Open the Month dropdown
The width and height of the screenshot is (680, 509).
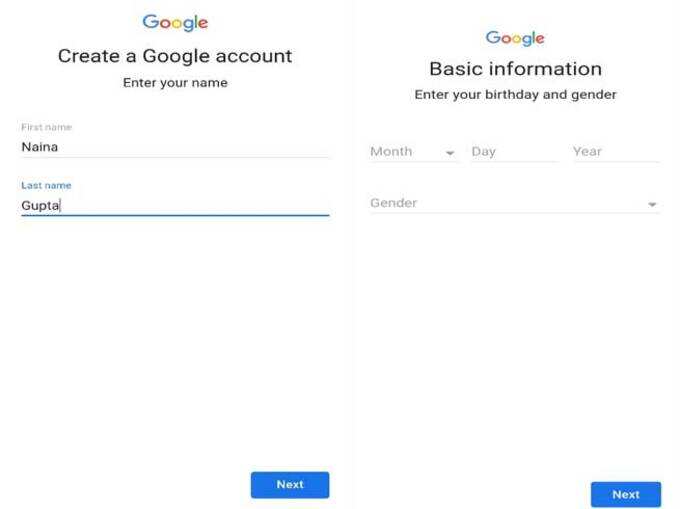(x=412, y=152)
